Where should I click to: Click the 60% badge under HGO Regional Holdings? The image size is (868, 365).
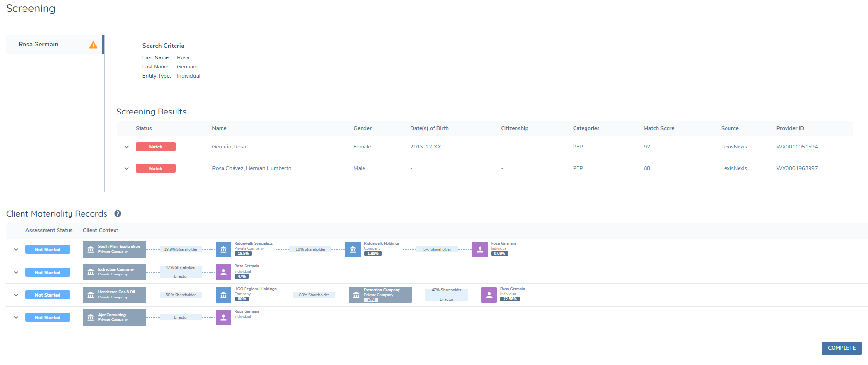click(x=242, y=299)
